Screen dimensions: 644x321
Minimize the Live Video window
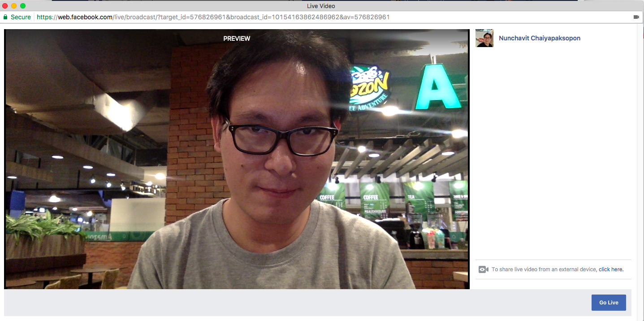coord(14,6)
